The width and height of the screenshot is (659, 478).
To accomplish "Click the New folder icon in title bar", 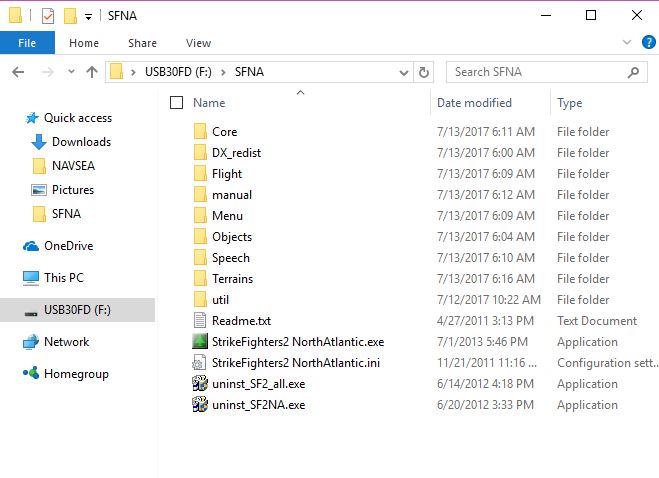I will 70,16.
